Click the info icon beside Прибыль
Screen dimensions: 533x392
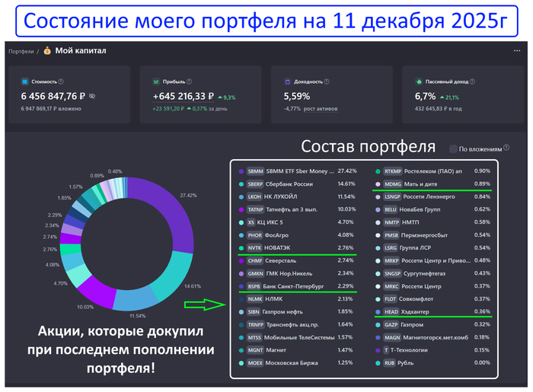[187, 81]
